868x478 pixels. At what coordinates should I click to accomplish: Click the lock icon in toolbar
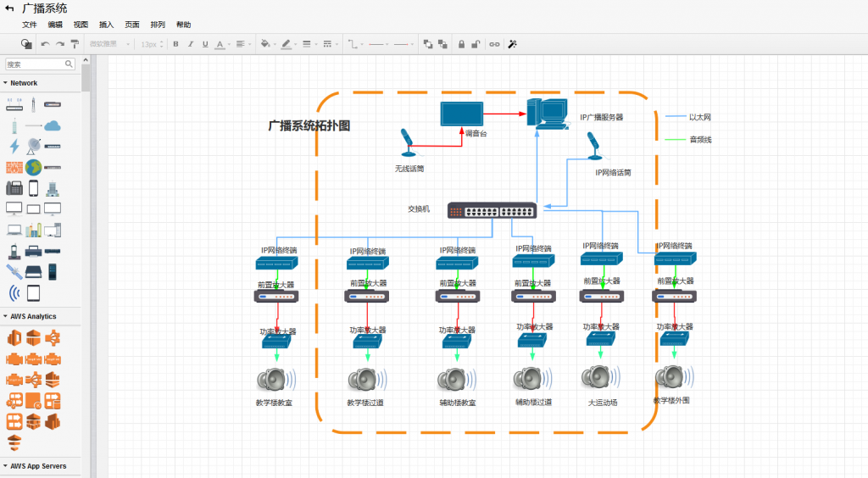461,44
